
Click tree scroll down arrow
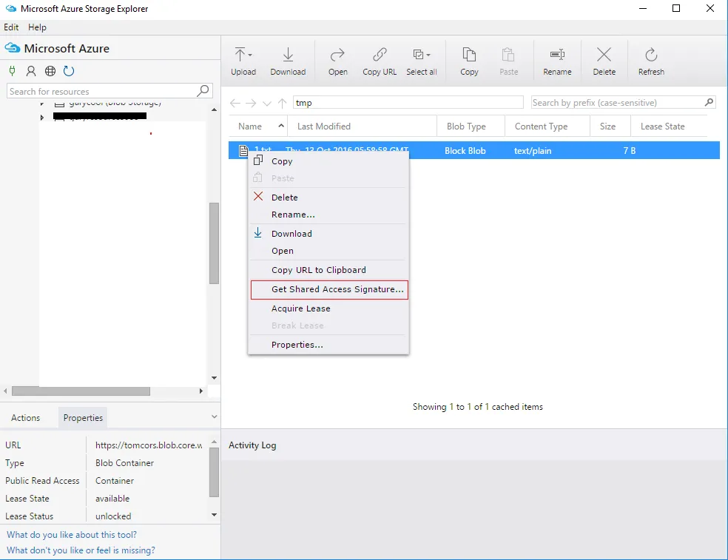point(214,378)
